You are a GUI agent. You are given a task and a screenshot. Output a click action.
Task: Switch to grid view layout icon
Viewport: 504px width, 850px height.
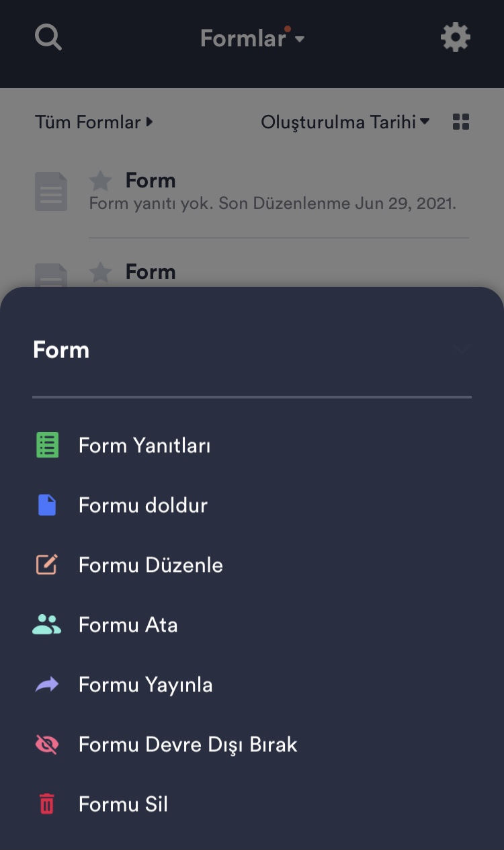461,122
